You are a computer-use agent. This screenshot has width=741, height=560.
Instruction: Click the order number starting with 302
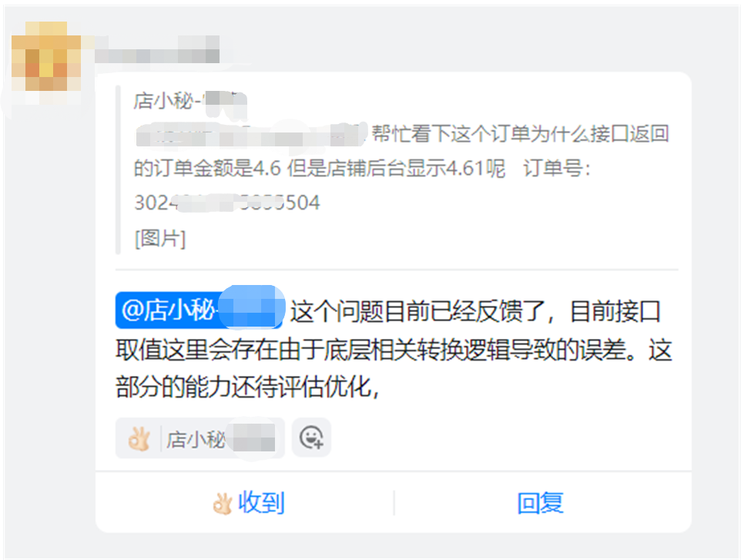[x=227, y=203]
